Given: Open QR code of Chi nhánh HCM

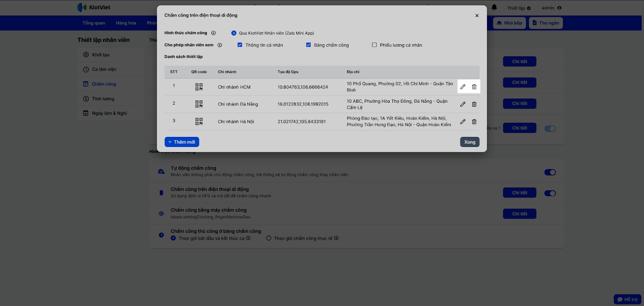Looking at the screenshot, I should pyautogui.click(x=199, y=87).
